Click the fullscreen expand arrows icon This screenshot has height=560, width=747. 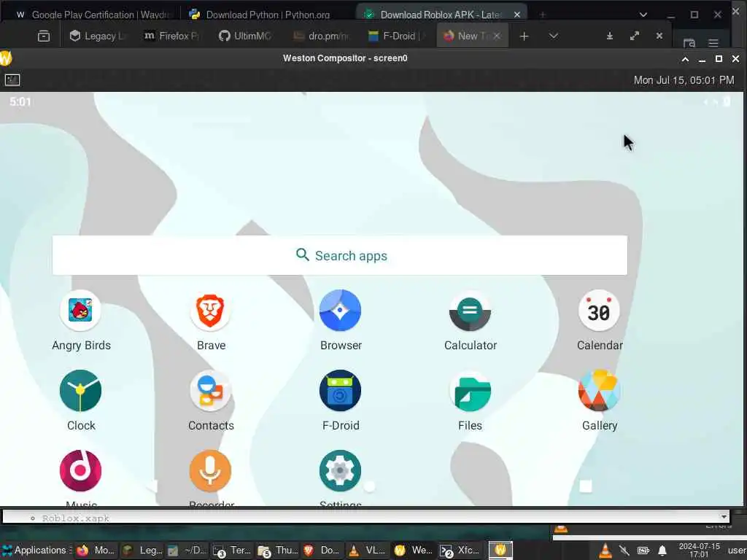click(x=635, y=36)
